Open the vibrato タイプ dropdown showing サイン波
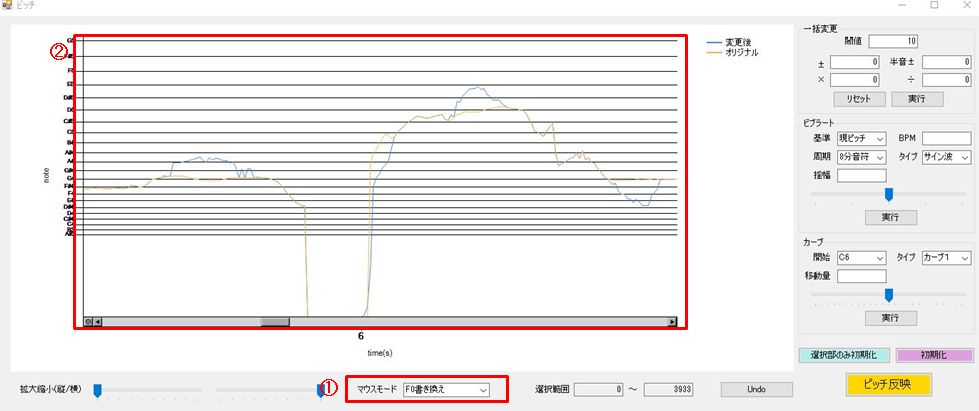979x411 pixels. (x=946, y=158)
